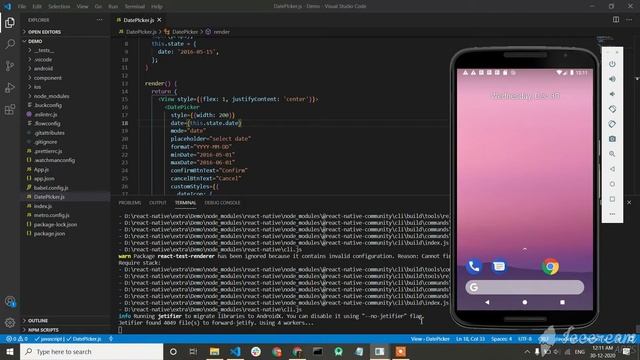Open the Explorer view in activity bar
The height and width of the screenshot is (360, 640).
(x=10, y=22)
